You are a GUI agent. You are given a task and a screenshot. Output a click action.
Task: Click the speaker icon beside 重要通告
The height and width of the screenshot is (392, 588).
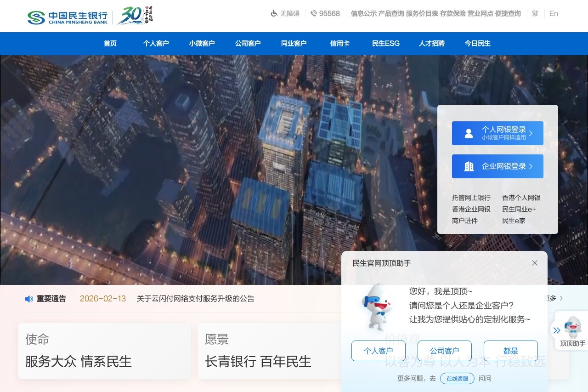pyautogui.click(x=29, y=299)
